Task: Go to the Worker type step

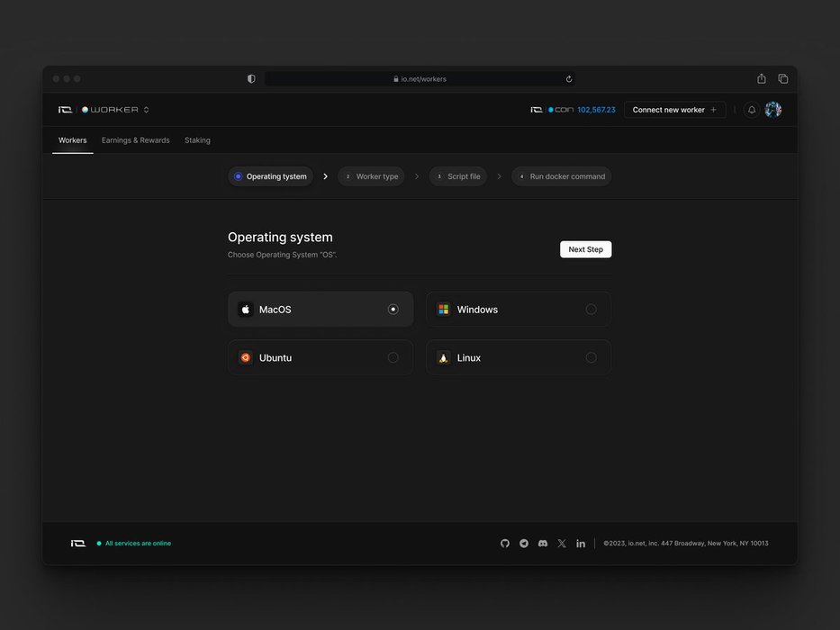Action: tap(371, 176)
